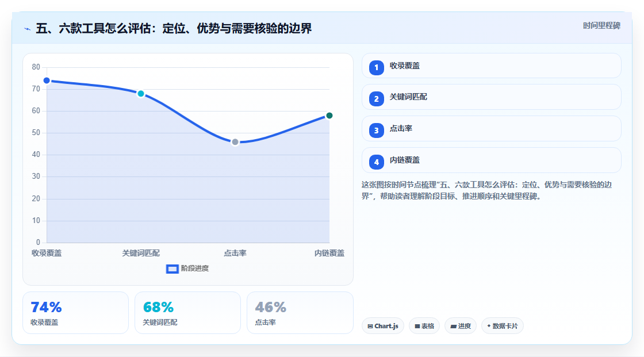Click the x-axis label 关键词匹配
The height and width of the screenshot is (357, 644).
[141, 253]
